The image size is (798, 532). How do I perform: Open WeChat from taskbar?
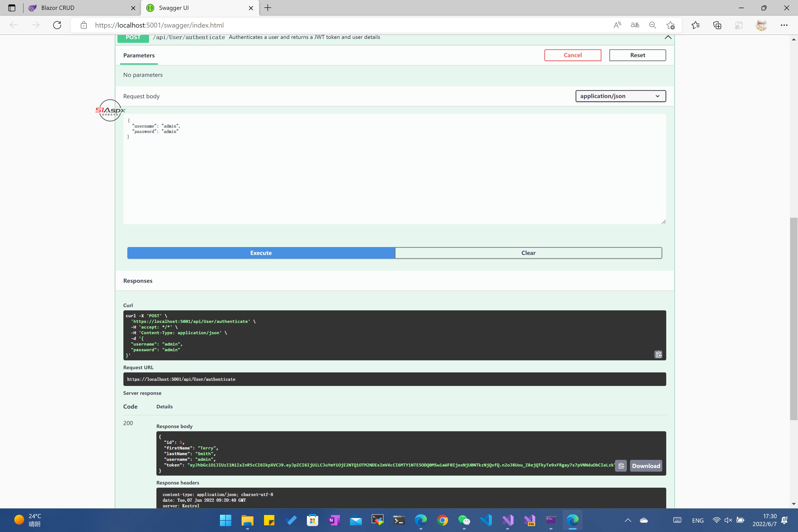pos(464,520)
